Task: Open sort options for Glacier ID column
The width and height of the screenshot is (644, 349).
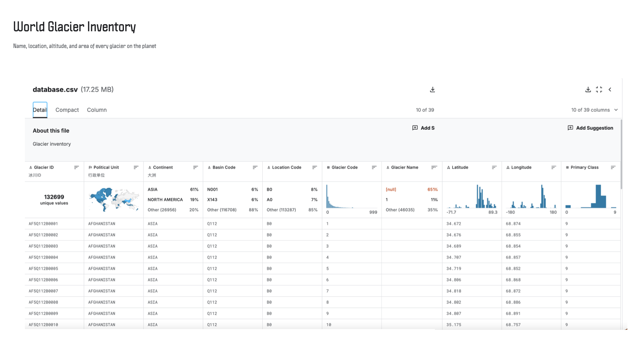Action: [x=76, y=167]
